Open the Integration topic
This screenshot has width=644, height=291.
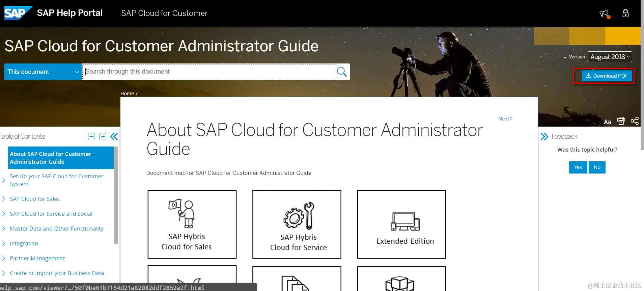(x=24, y=243)
